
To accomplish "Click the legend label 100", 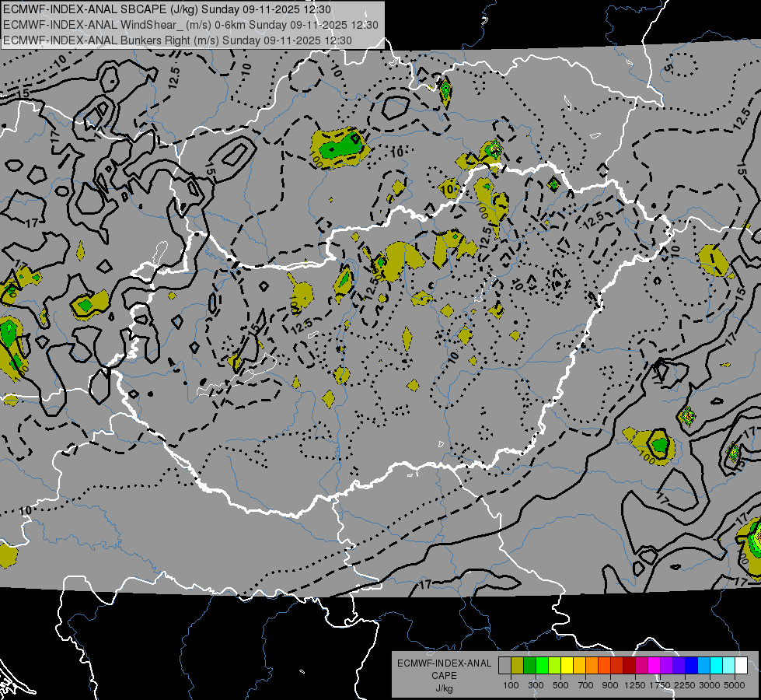I will point(511,685).
